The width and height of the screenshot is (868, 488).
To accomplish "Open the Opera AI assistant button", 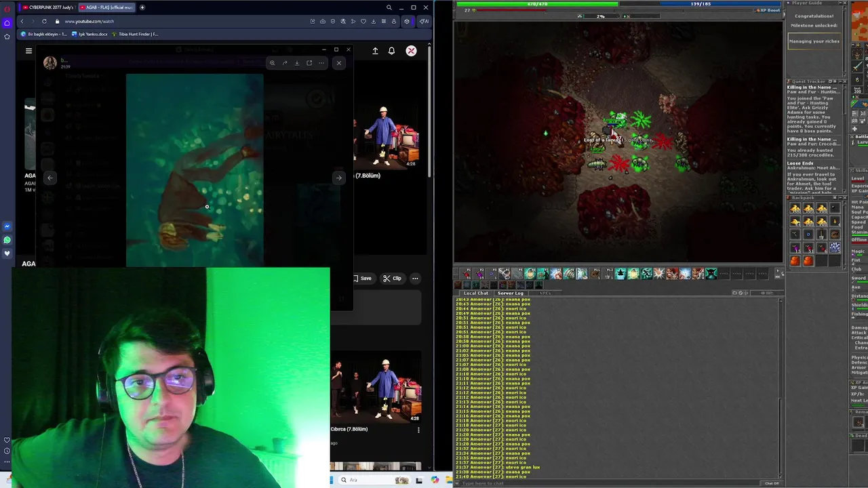I will pos(423,21).
